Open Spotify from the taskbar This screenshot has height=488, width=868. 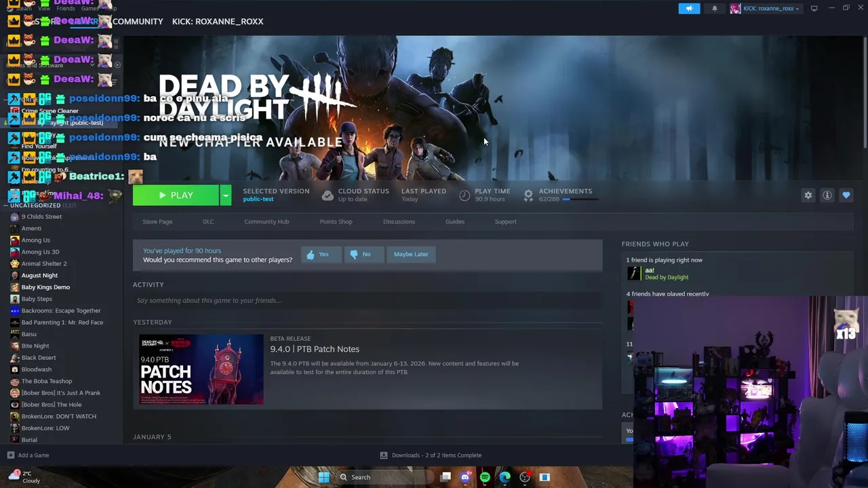coord(485,477)
